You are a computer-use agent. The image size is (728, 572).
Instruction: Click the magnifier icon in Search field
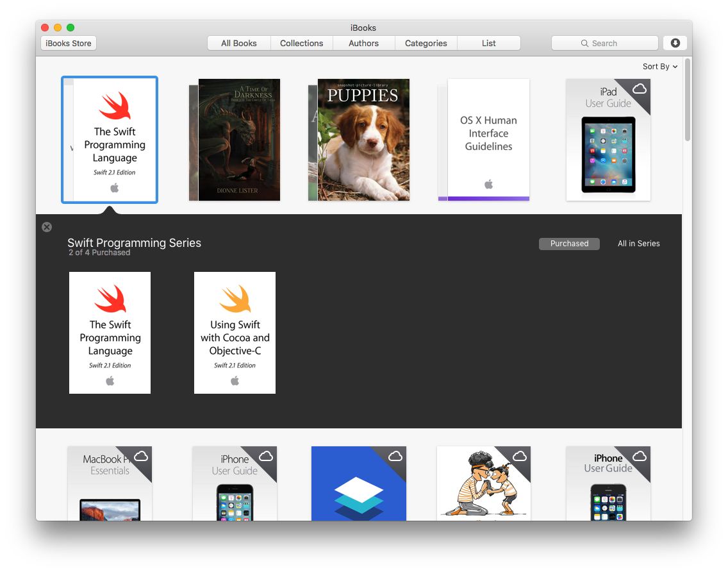tap(584, 43)
